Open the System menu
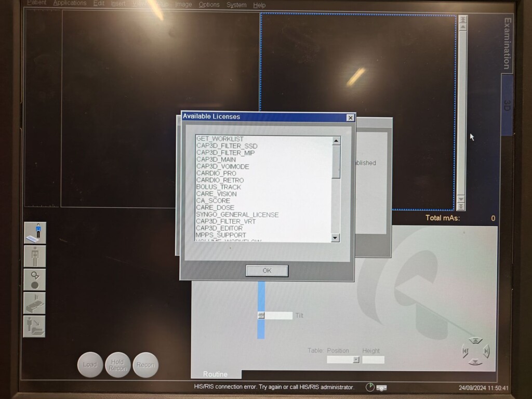Viewport: 532px width, 399px height. (236, 5)
